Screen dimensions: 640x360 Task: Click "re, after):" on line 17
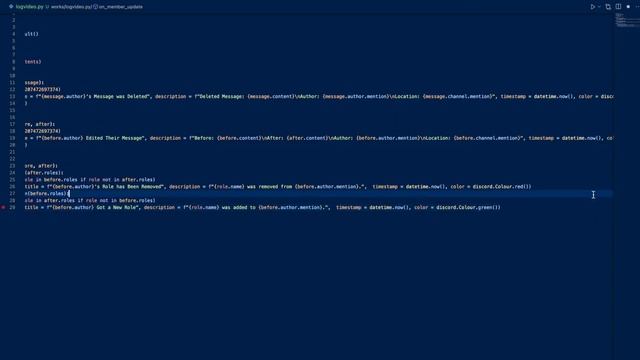pos(40,124)
